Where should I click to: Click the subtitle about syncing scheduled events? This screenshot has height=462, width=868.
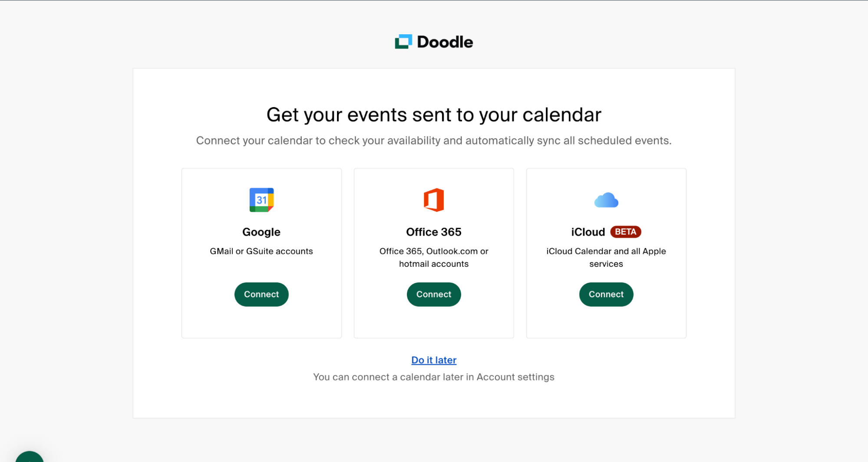[434, 141]
